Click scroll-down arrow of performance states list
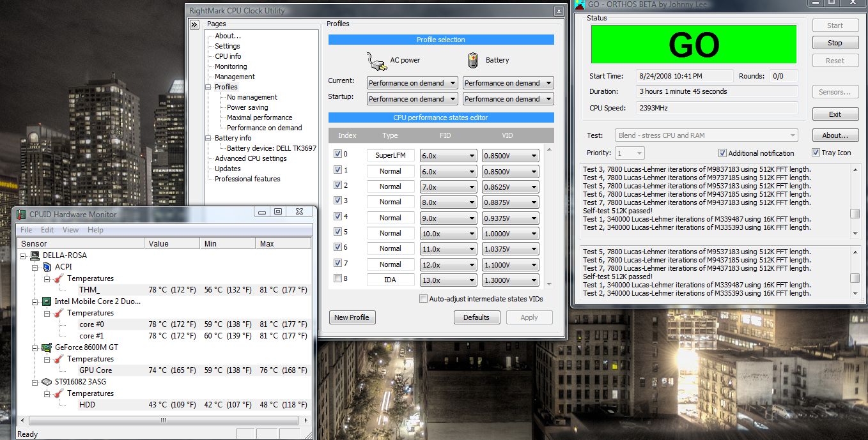868x440 pixels. [x=548, y=284]
